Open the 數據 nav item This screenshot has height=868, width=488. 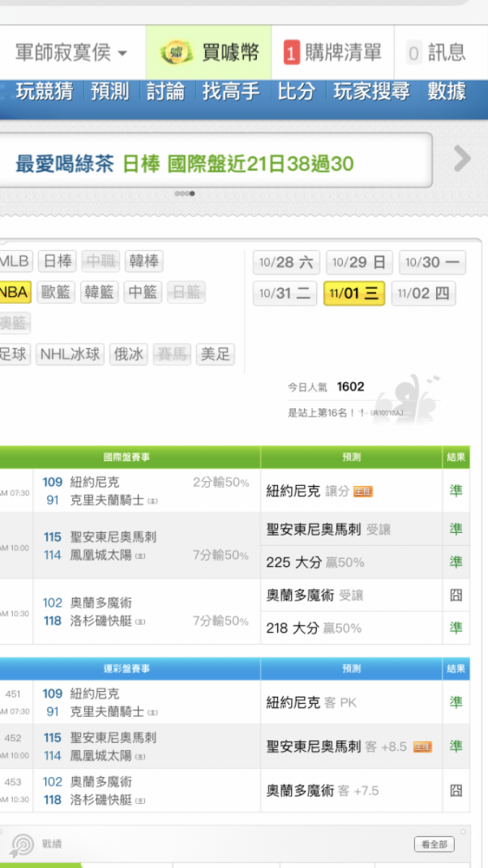[x=446, y=91]
